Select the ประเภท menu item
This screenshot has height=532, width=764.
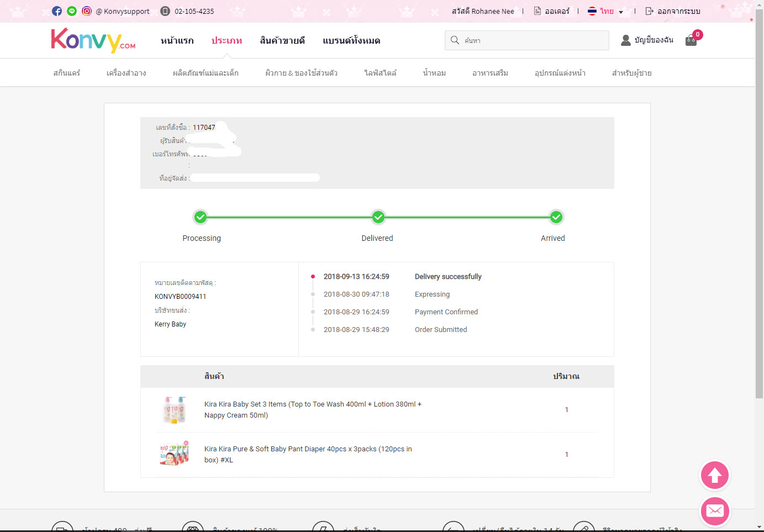[x=226, y=40]
